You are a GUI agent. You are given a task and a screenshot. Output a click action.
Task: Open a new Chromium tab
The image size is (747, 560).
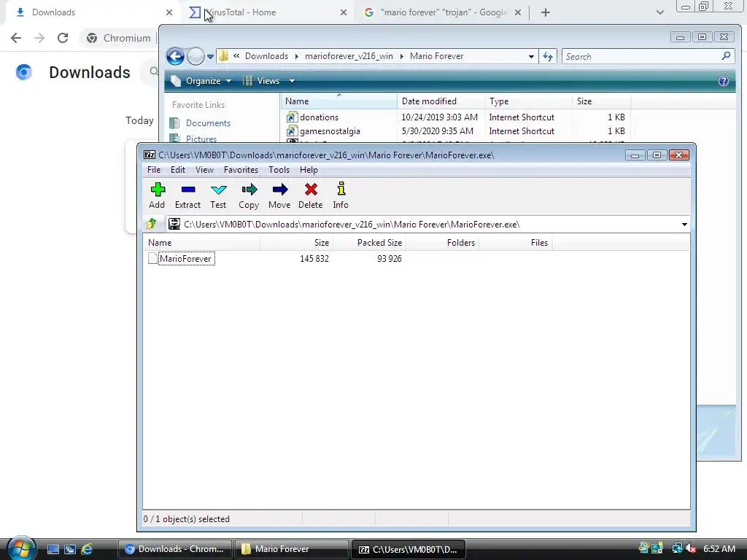546,12
